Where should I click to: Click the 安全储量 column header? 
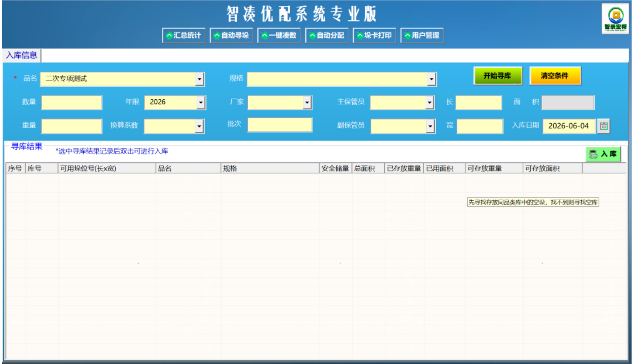click(x=335, y=168)
